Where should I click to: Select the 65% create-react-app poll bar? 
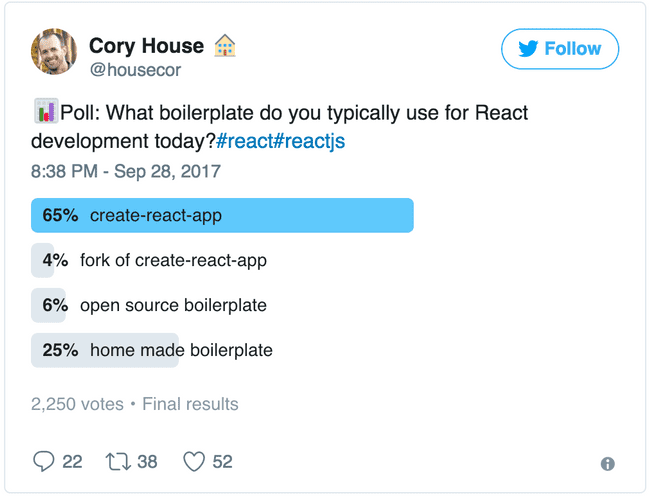(222, 215)
